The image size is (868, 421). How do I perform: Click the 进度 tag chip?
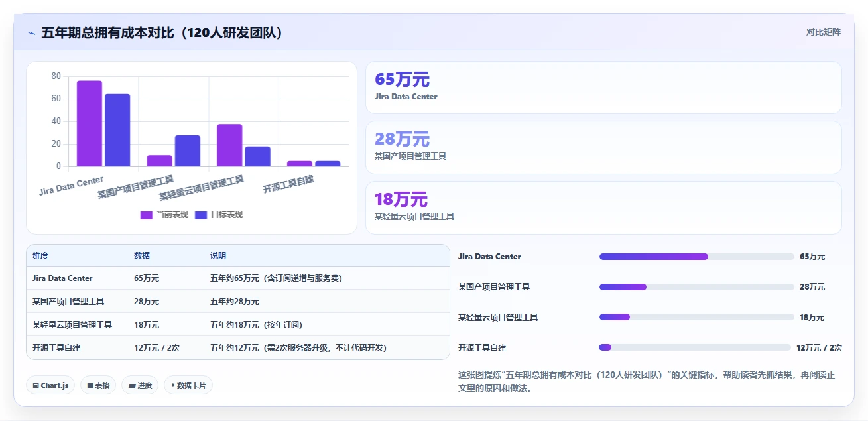point(140,385)
